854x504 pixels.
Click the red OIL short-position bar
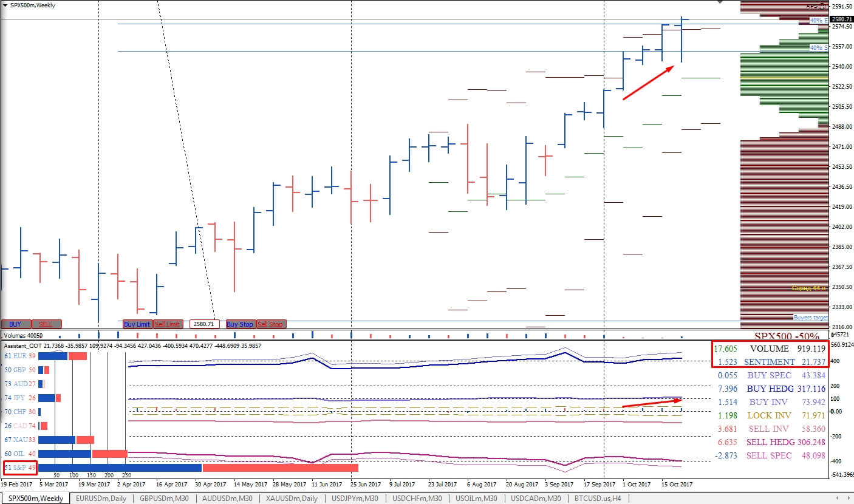pos(110,454)
